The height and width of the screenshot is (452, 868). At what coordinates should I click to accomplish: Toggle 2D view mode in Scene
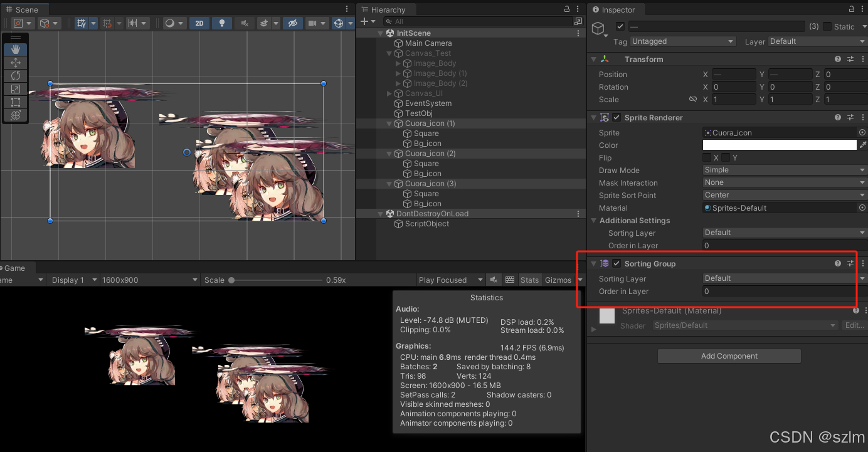[199, 23]
